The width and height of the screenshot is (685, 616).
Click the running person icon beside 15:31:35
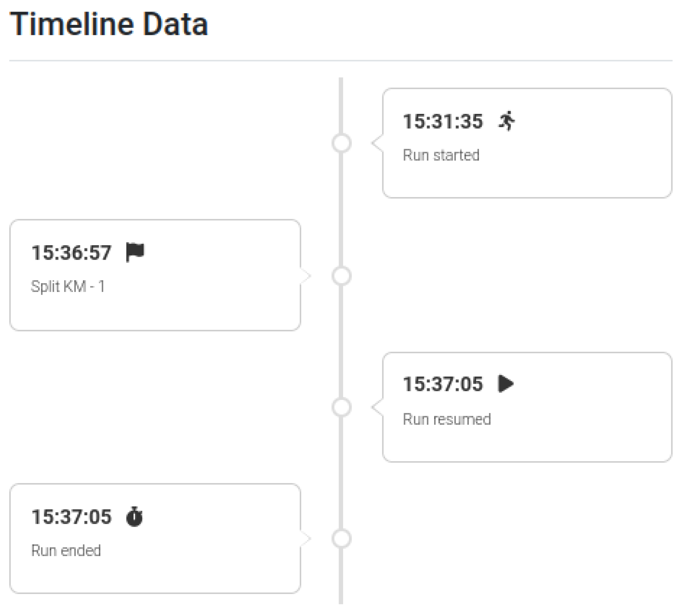tap(507, 121)
